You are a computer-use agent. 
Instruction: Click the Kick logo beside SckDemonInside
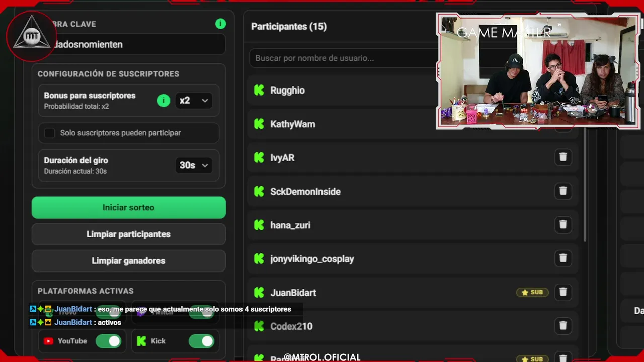click(x=259, y=191)
